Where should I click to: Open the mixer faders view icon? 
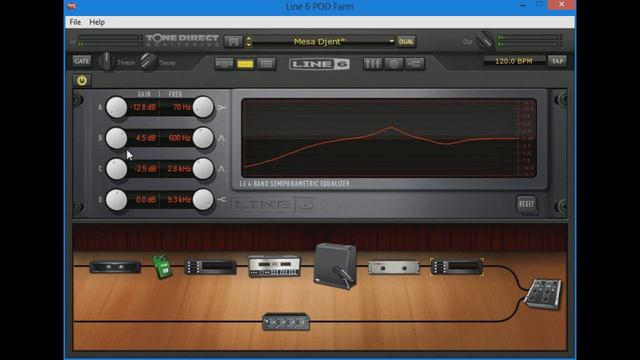(x=372, y=64)
